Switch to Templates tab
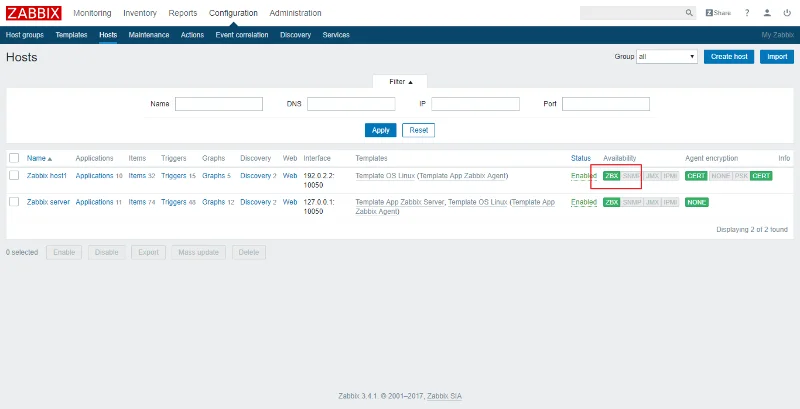The height and width of the screenshot is (409, 800). (x=71, y=35)
